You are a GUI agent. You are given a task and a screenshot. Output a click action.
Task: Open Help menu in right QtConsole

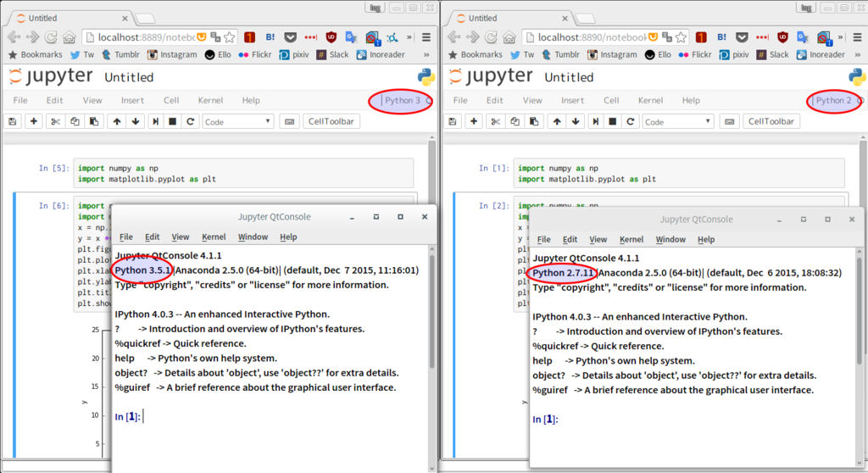tap(706, 239)
